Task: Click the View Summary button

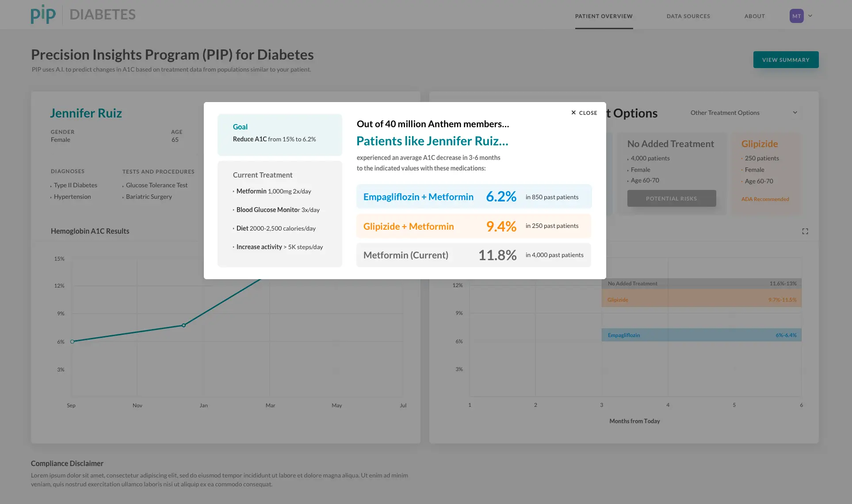Action: [x=786, y=60]
